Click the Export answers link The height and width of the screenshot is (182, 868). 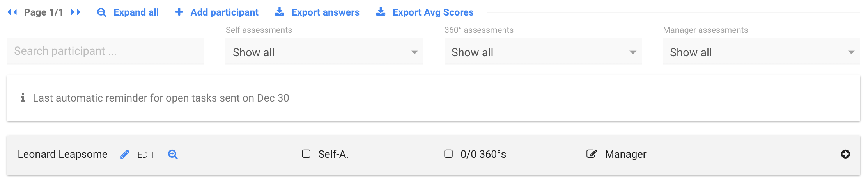pos(326,12)
